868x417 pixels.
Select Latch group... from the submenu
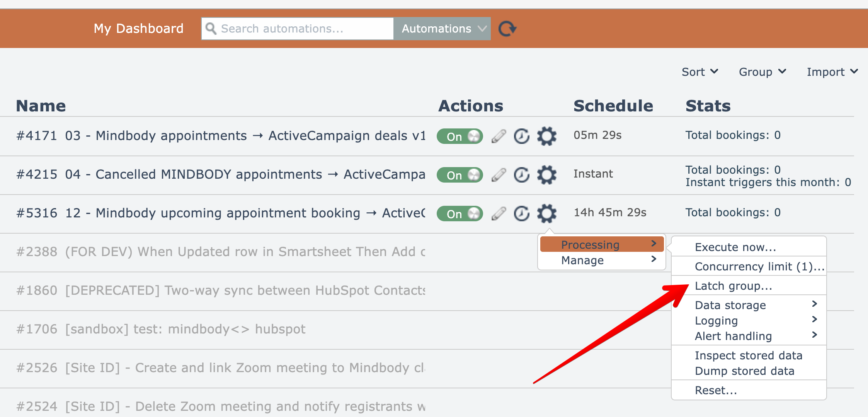point(733,286)
